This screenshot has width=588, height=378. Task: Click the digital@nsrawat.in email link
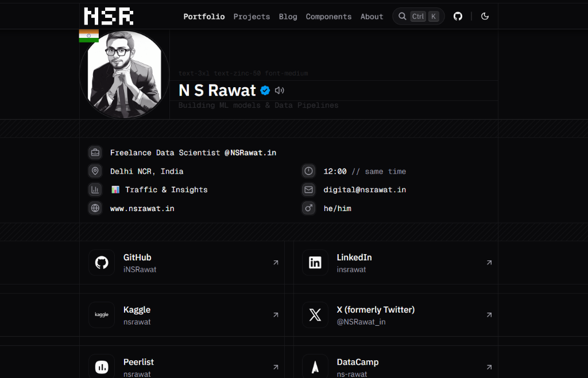pyautogui.click(x=365, y=189)
